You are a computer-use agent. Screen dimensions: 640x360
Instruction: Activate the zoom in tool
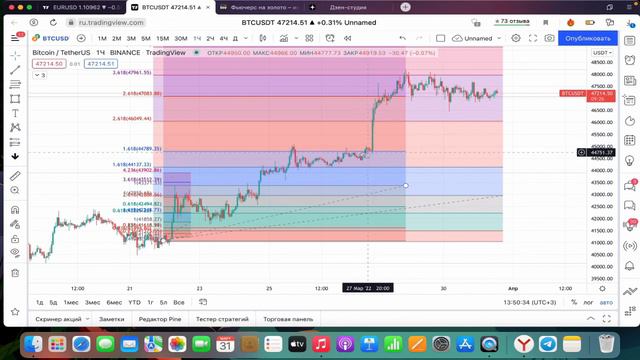15,190
